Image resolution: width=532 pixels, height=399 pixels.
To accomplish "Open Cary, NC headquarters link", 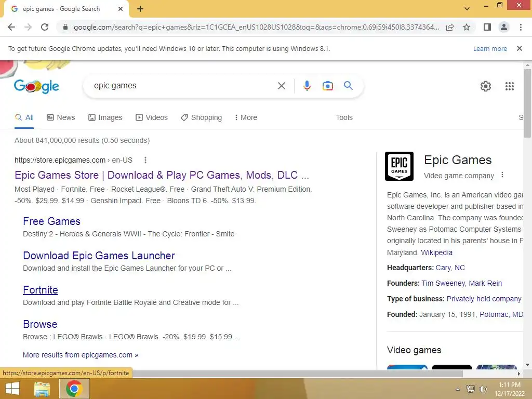I will (450, 268).
